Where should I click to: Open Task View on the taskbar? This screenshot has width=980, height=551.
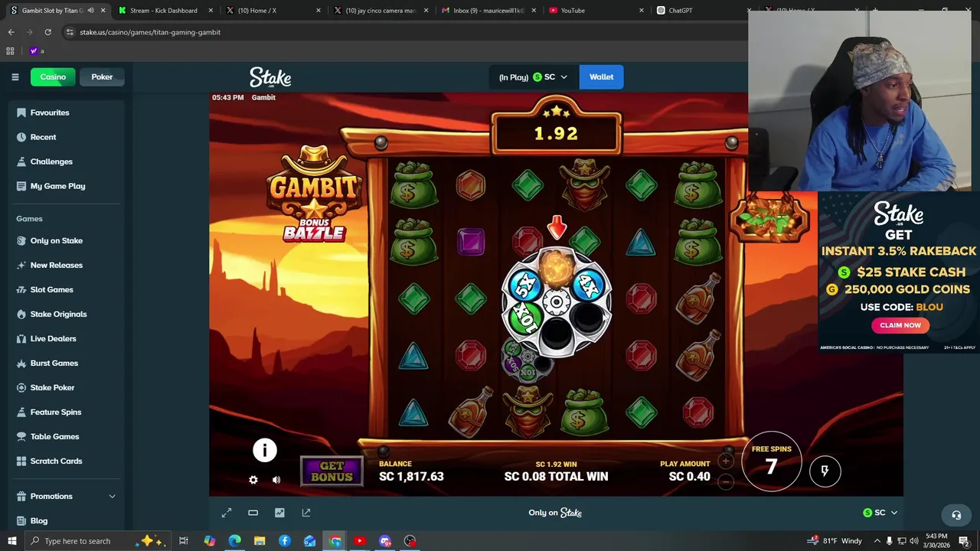pyautogui.click(x=184, y=541)
